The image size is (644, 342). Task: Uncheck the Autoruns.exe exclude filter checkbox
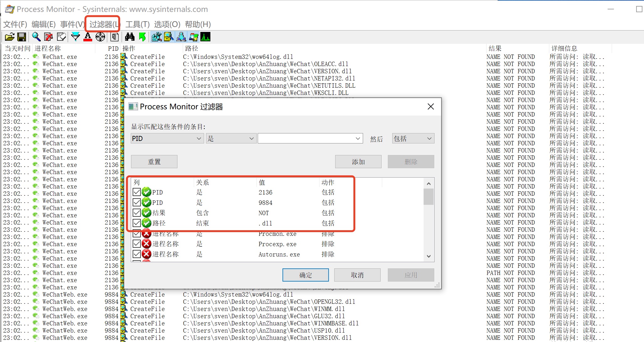pyautogui.click(x=136, y=254)
